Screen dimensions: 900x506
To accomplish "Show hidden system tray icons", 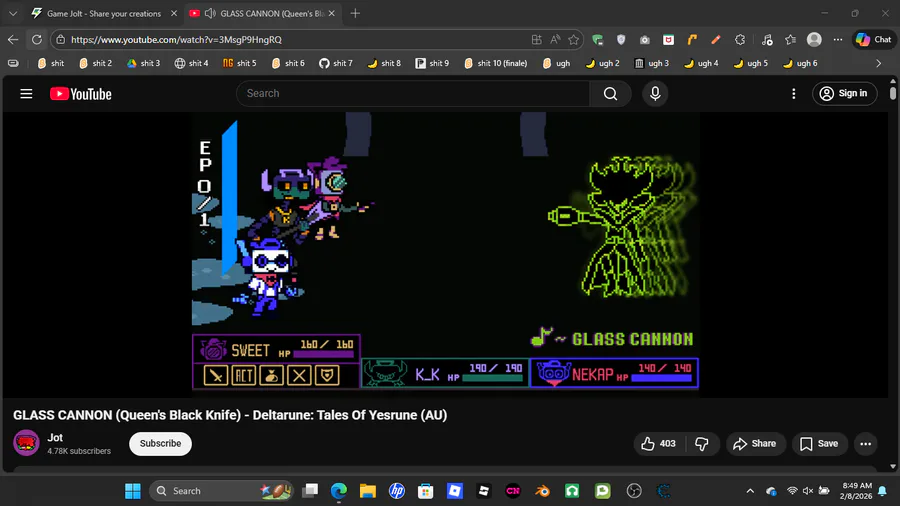I will 750,491.
